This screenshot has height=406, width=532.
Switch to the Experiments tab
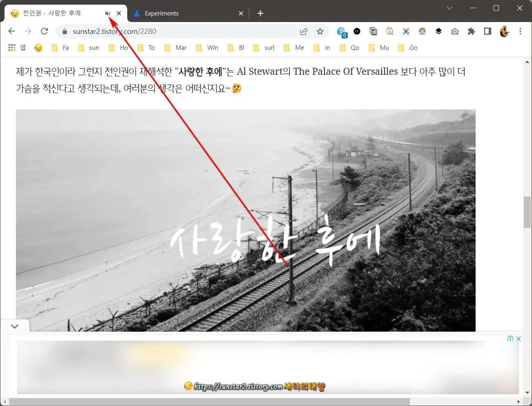click(162, 13)
